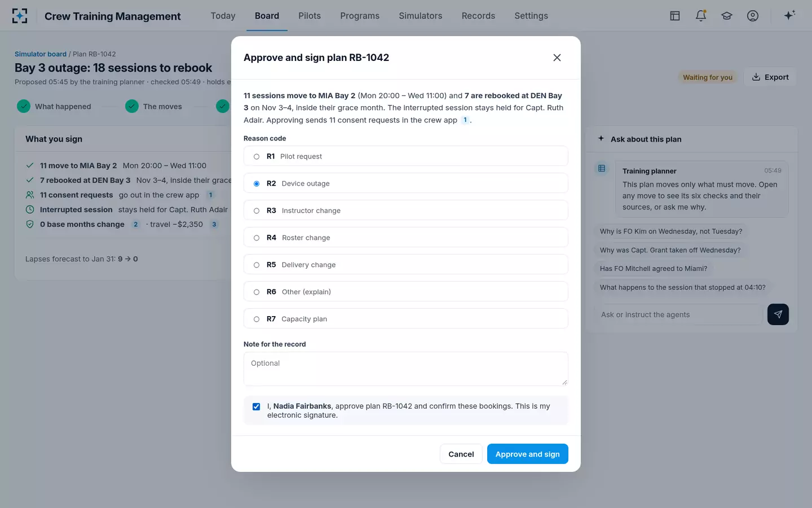
Task: Ask why FO Kim is on Wednesday
Action: [x=671, y=231]
